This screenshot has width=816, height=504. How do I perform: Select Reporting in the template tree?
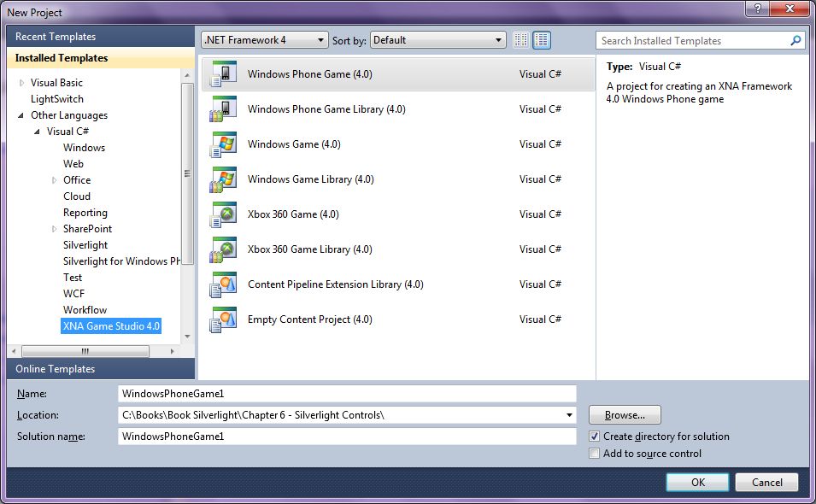coord(85,213)
